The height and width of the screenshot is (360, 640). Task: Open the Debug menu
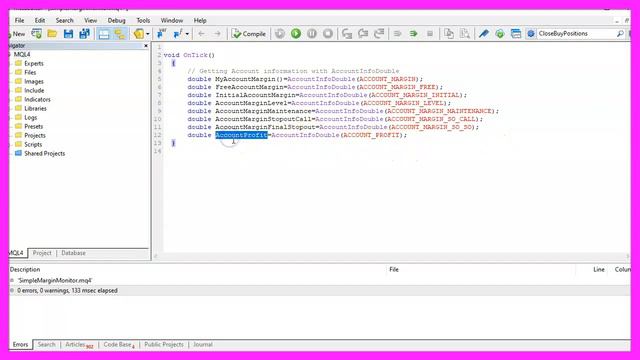coord(116,20)
